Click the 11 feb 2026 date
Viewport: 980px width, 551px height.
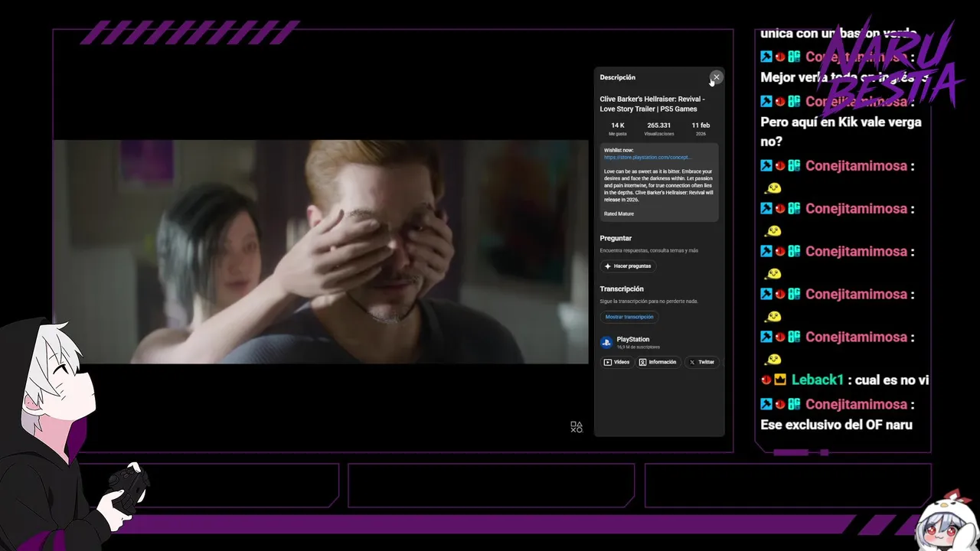[701, 129]
